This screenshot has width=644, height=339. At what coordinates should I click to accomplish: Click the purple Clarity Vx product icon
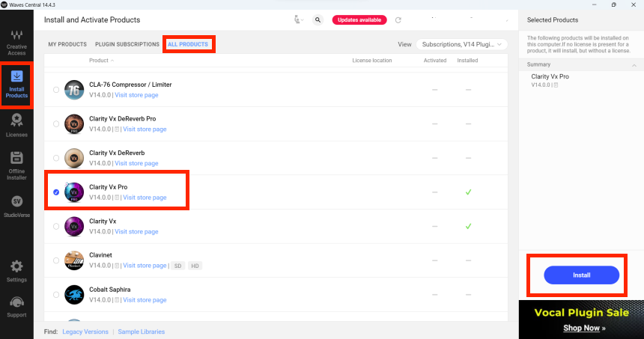pyautogui.click(x=74, y=226)
